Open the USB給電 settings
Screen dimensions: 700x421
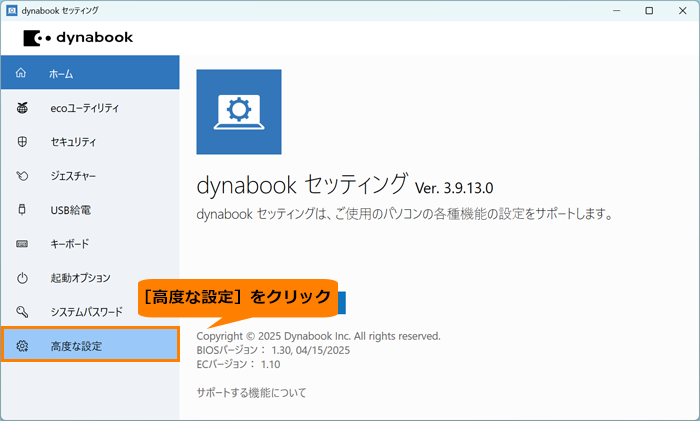[x=90, y=210]
